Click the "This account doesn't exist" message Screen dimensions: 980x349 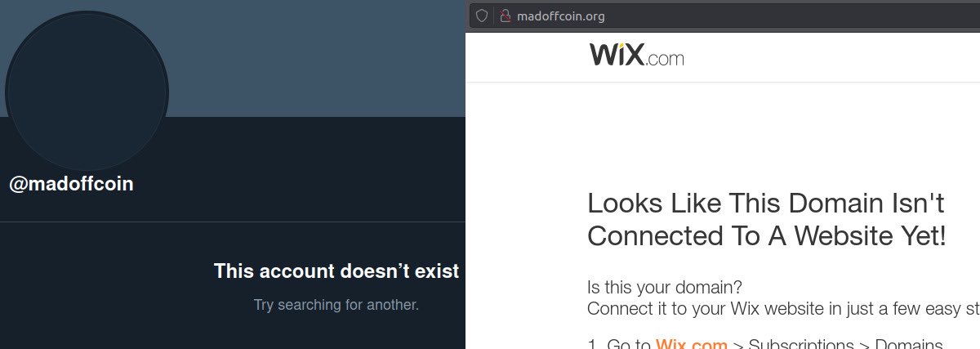pos(336,271)
